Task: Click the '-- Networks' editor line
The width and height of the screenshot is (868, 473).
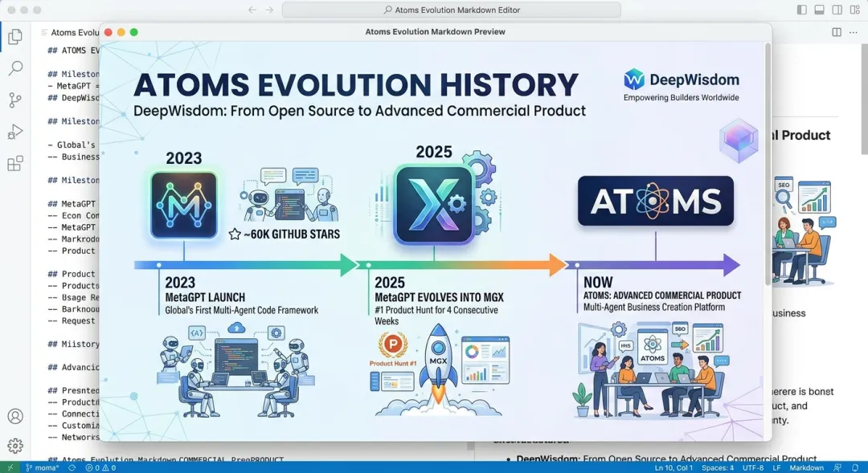Action: click(74, 437)
